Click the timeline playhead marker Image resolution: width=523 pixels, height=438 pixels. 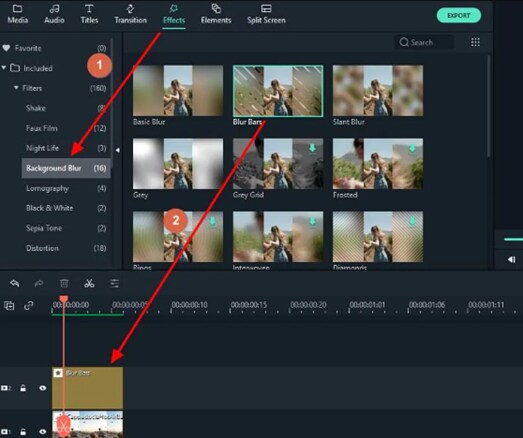point(64,299)
